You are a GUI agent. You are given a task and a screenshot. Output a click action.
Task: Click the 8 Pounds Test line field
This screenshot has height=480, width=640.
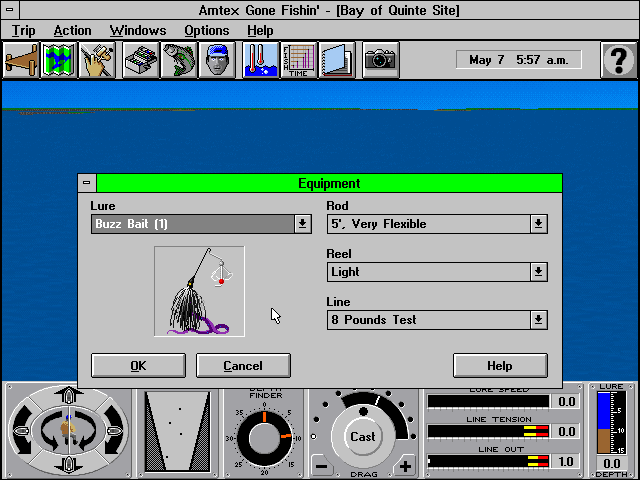pyautogui.click(x=429, y=320)
